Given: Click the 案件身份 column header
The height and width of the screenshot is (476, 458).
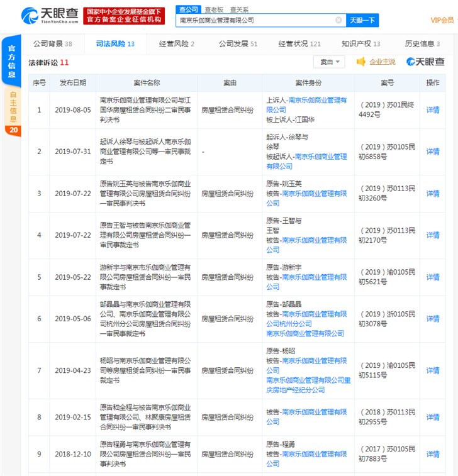Looking at the screenshot, I should click(308, 83).
